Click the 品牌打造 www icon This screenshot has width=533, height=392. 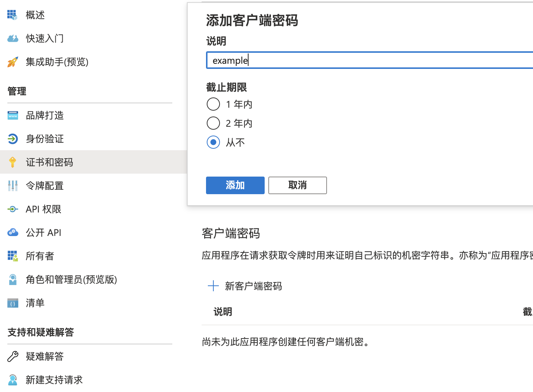pos(12,115)
